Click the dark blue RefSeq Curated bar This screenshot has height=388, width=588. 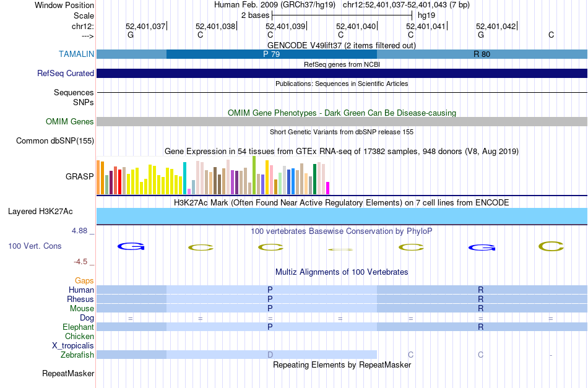point(342,73)
